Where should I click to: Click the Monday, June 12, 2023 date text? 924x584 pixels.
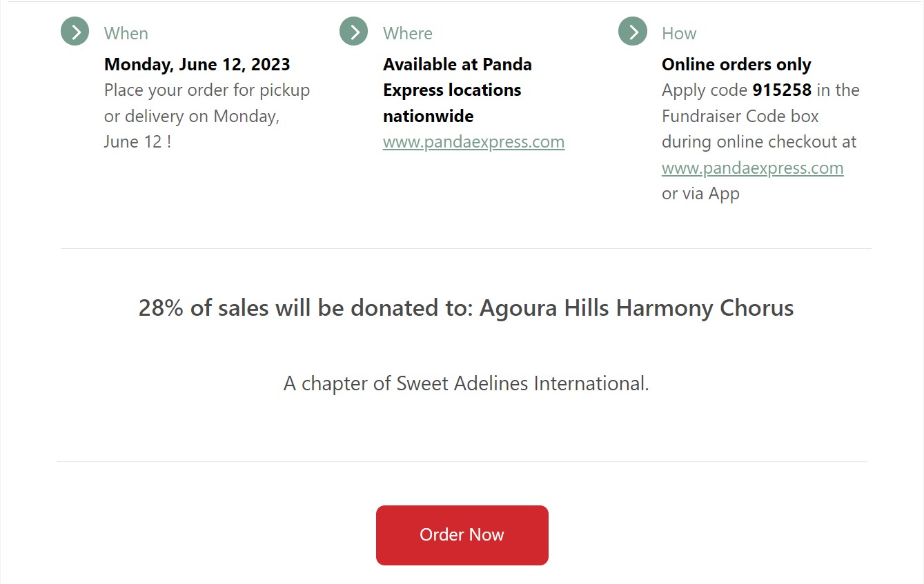pyautogui.click(x=197, y=65)
